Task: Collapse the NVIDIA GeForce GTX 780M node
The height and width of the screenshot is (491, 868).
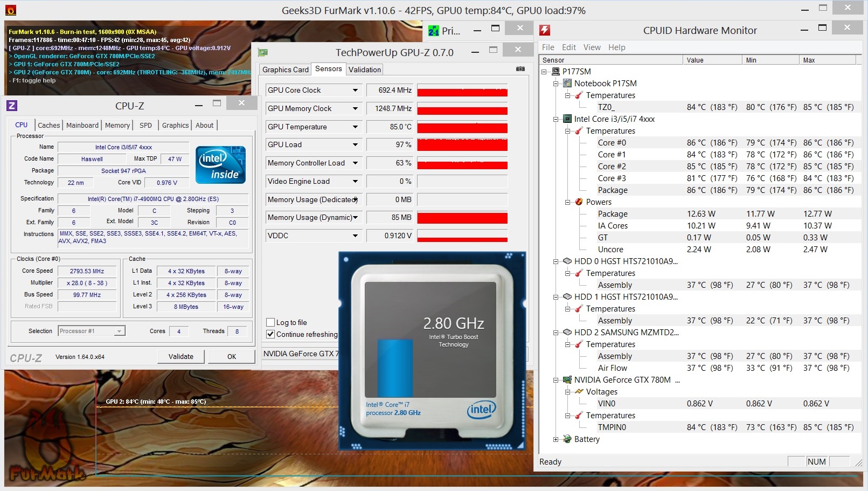Action: pyautogui.click(x=555, y=380)
